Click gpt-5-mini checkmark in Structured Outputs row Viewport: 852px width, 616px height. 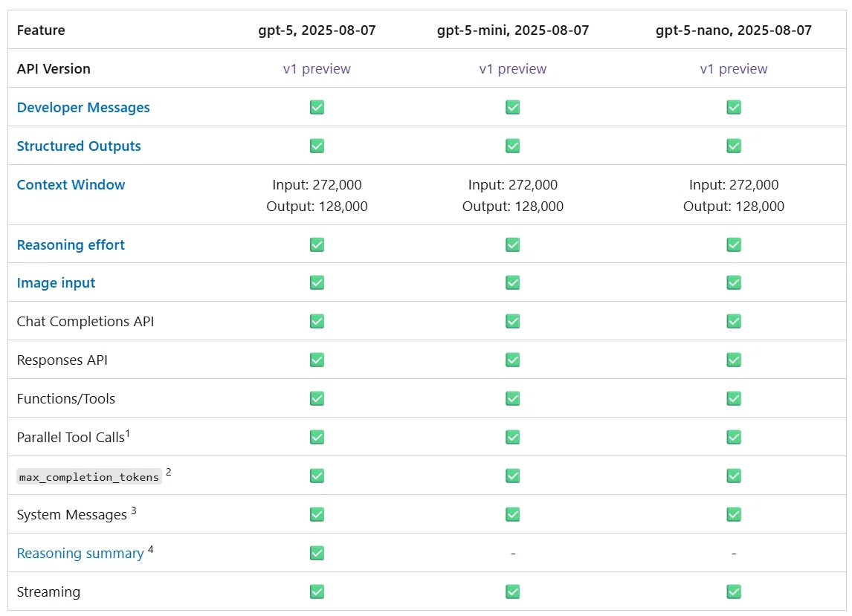pos(512,146)
